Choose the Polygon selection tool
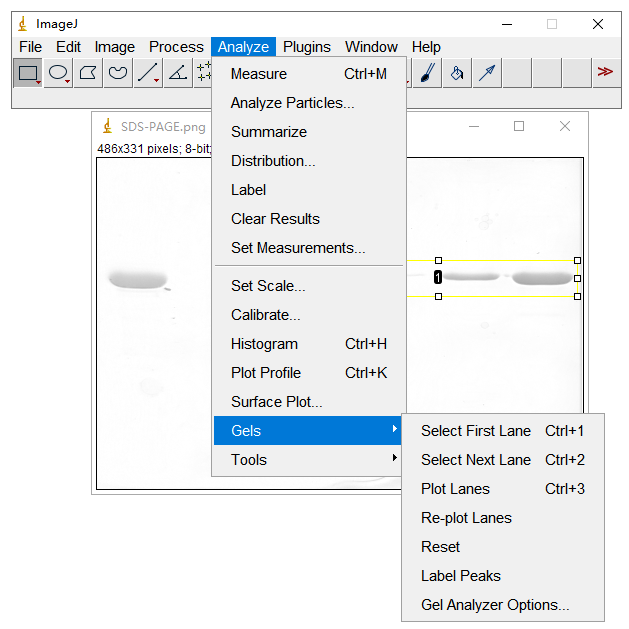Viewport: 629px width, 629px height. pos(88,72)
